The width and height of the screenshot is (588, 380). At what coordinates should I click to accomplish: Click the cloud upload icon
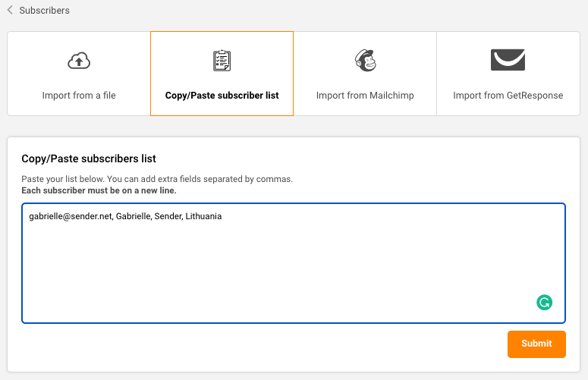pyautogui.click(x=79, y=61)
